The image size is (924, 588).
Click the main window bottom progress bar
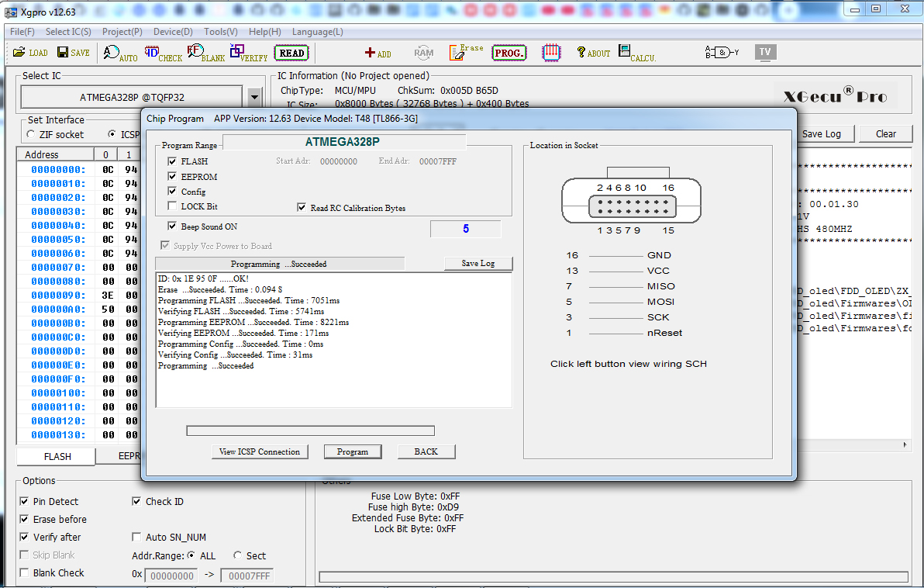(x=613, y=576)
